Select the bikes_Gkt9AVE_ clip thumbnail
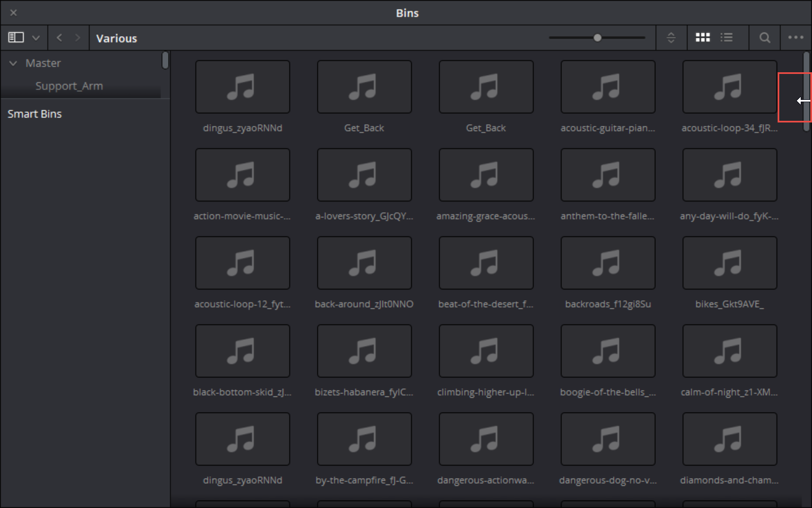 click(730, 263)
